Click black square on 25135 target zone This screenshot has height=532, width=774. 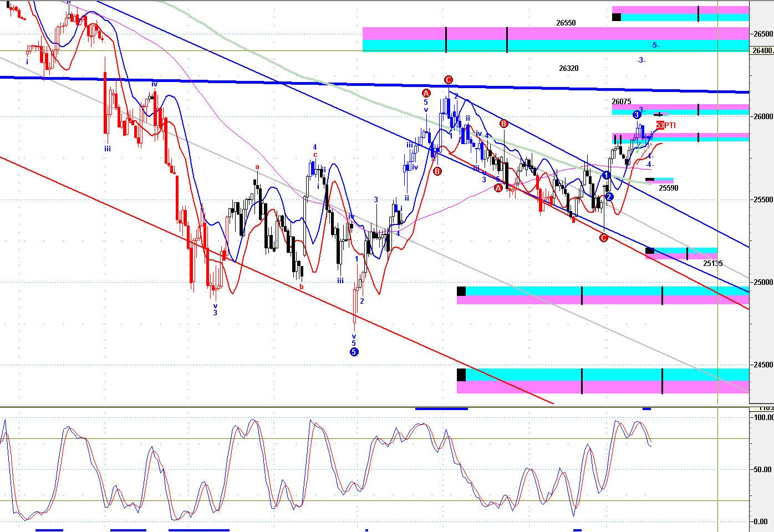pos(650,251)
